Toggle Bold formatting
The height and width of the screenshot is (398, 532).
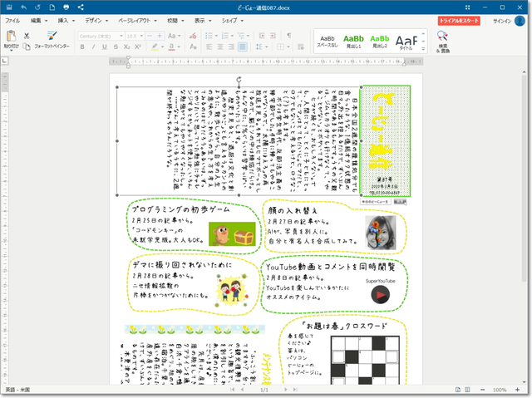[83, 47]
